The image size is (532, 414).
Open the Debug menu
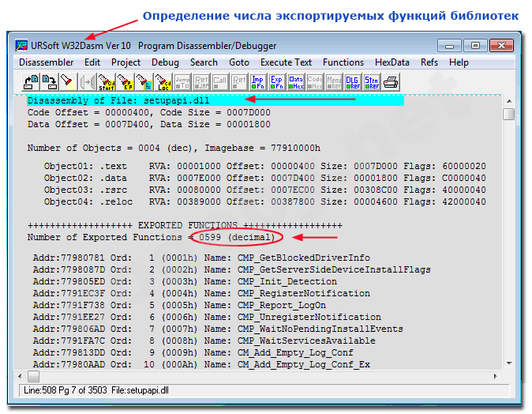165,62
